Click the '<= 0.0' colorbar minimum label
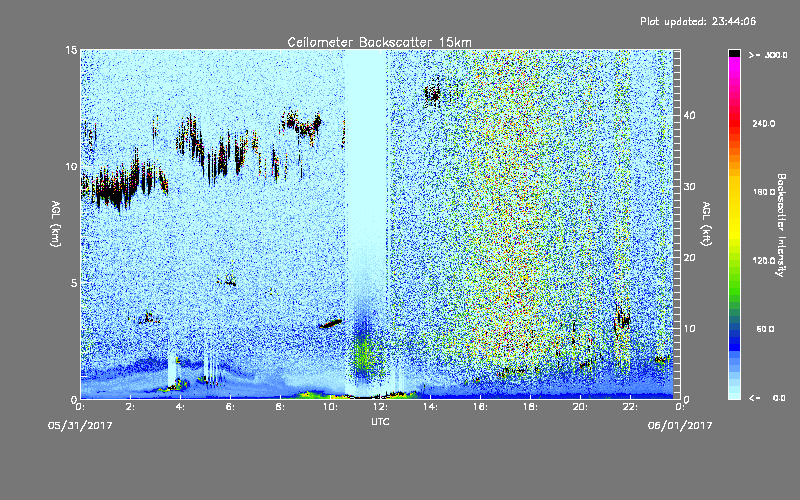Screen dimensions: 800x500 [768, 398]
